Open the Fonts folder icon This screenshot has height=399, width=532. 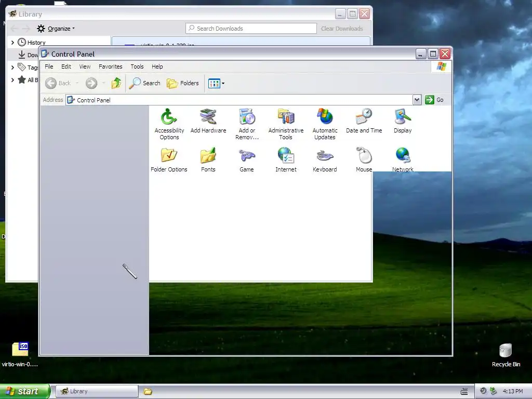tap(208, 160)
